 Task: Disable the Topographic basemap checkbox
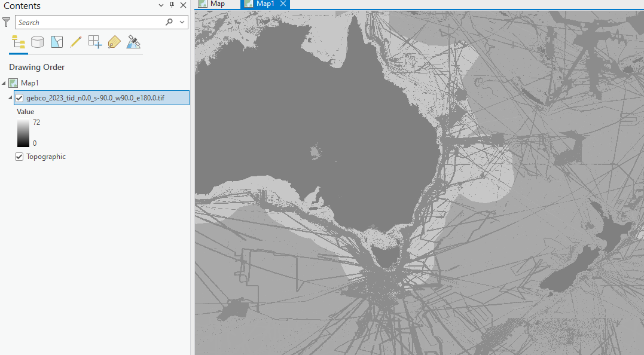coord(19,156)
